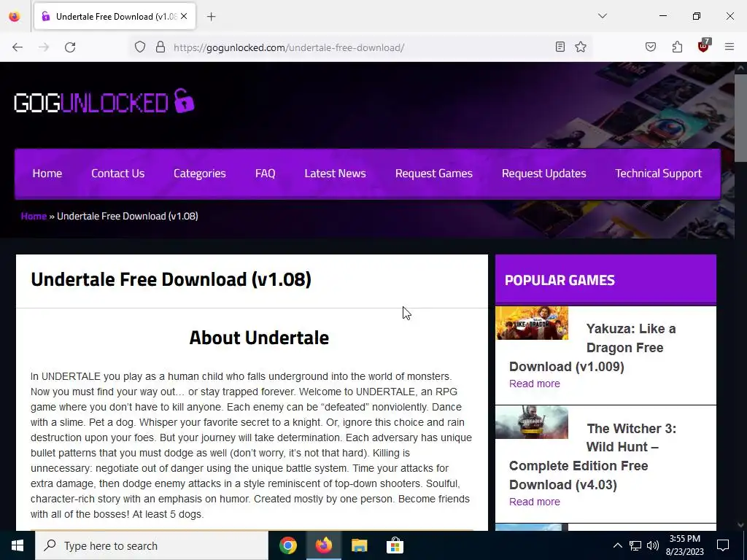
Task: Open Windows Start menu
Action: pyautogui.click(x=18, y=545)
